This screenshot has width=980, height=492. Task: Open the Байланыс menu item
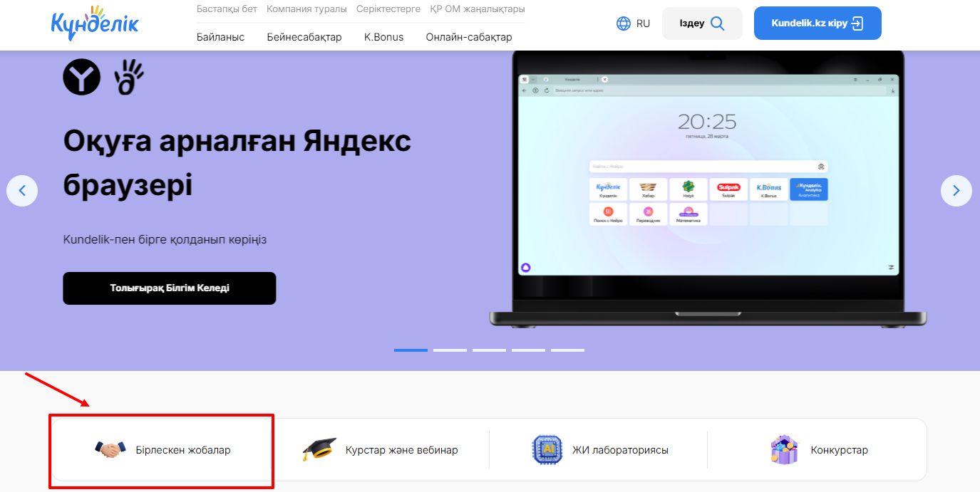click(220, 37)
